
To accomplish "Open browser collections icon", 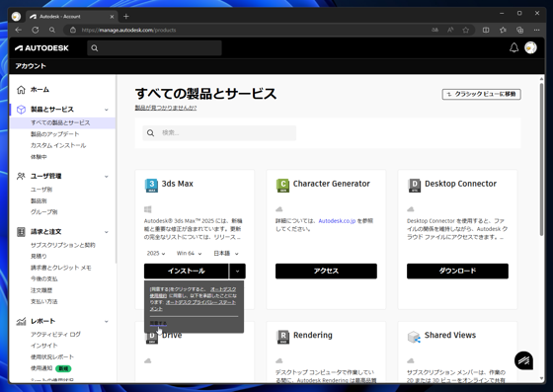I will pyautogui.click(x=519, y=30).
